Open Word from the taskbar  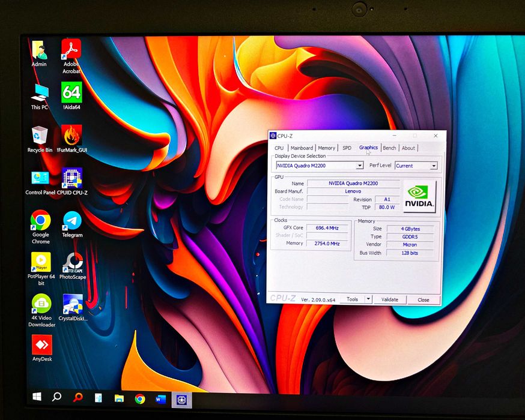tap(161, 399)
